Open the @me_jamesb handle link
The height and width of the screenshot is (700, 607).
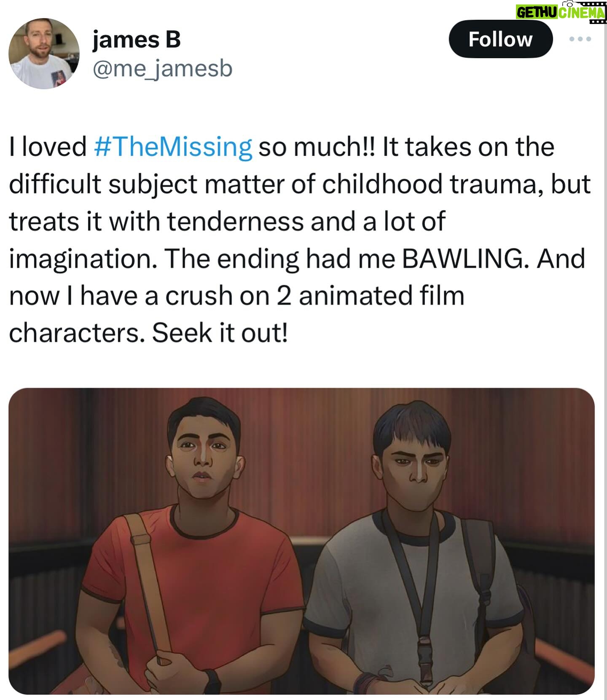pos(162,68)
